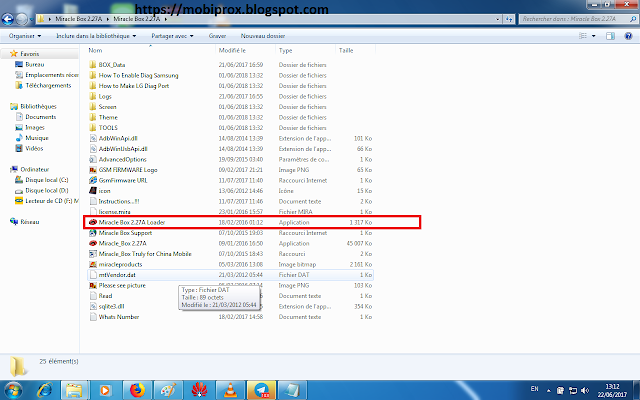Change view with the view icon
Viewport: 640px width, 400px height.
583,36
